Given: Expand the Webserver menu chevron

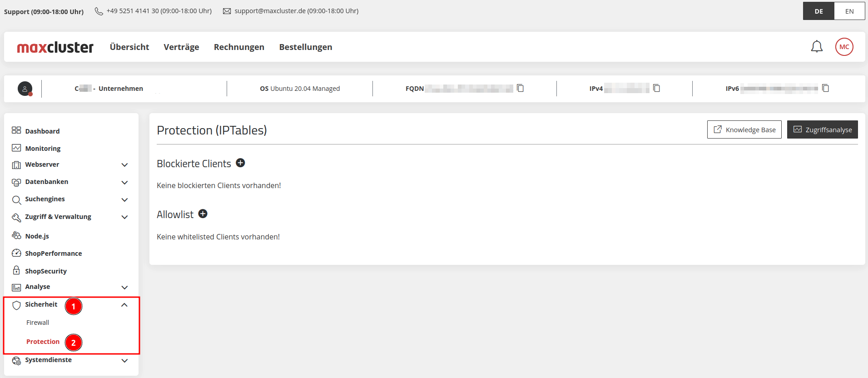Looking at the screenshot, I should tap(124, 165).
